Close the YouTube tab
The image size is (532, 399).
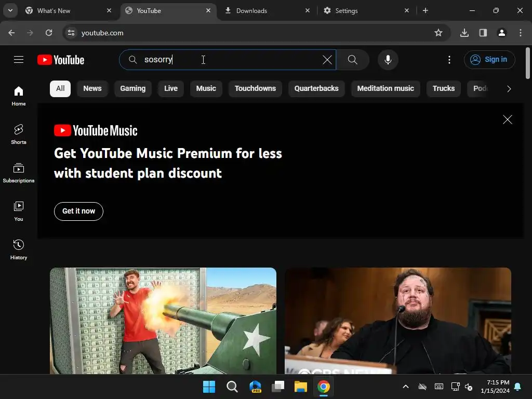(x=208, y=10)
